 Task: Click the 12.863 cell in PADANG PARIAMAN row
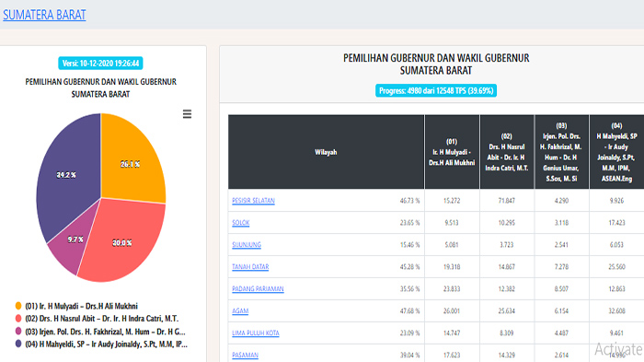(616, 289)
